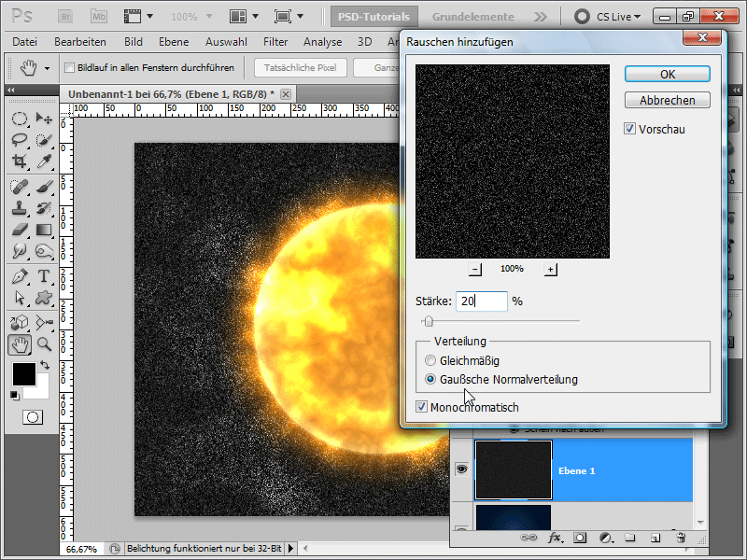Create a new layer group
Viewport: 747px width, 560px height.
[x=630, y=538]
